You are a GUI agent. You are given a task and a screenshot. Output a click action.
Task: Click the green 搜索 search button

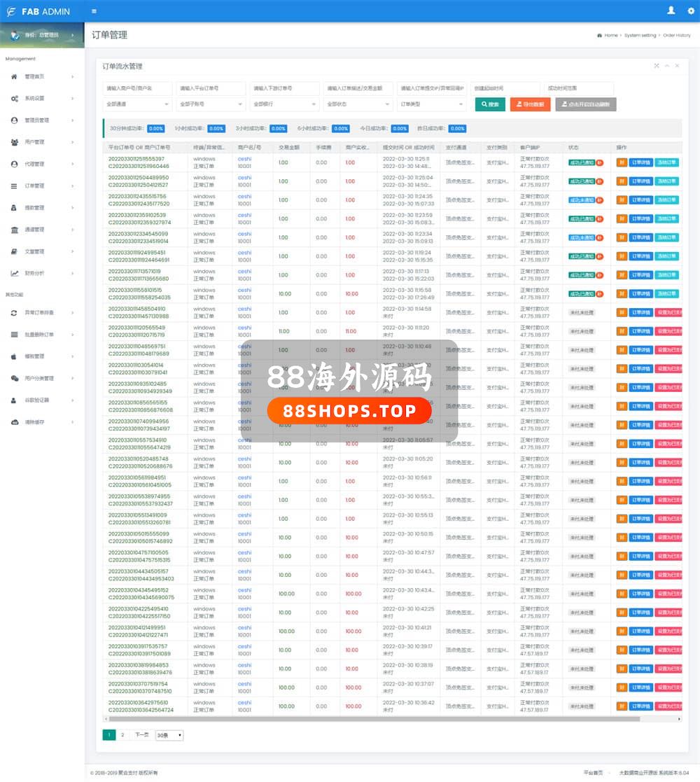click(490, 104)
